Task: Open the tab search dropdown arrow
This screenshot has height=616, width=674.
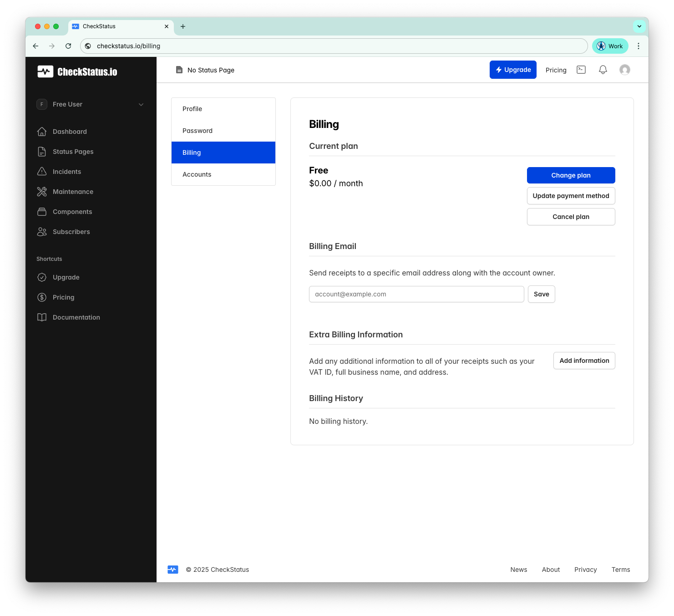Action: click(x=639, y=26)
